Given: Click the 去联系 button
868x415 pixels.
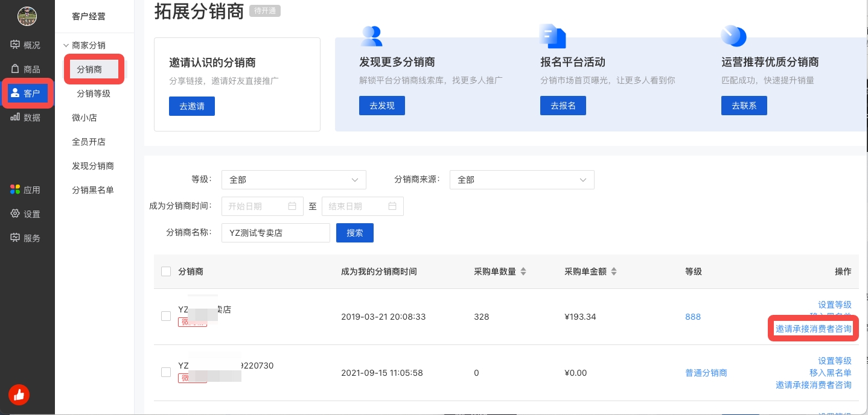Looking at the screenshot, I should tap(744, 106).
